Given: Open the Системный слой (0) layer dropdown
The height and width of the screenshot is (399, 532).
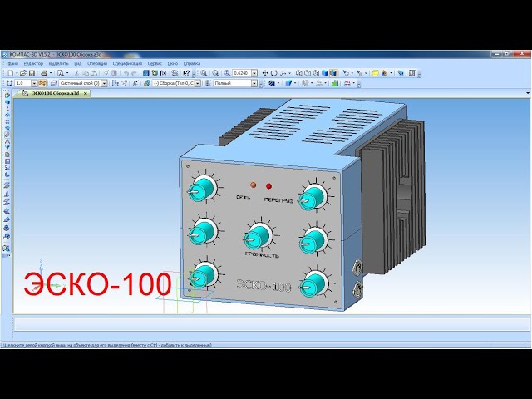Looking at the screenshot, I should (x=105, y=83).
